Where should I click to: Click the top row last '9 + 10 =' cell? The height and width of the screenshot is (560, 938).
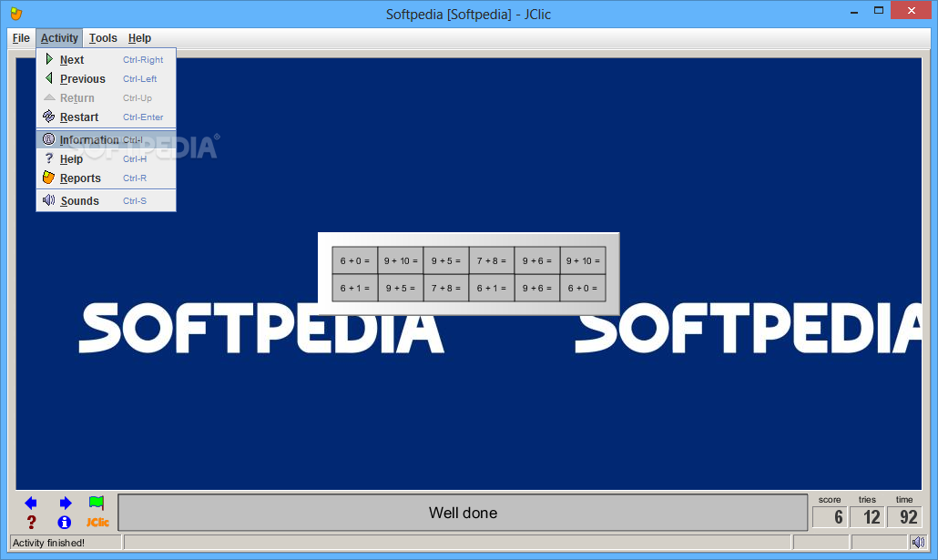(583, 260)
